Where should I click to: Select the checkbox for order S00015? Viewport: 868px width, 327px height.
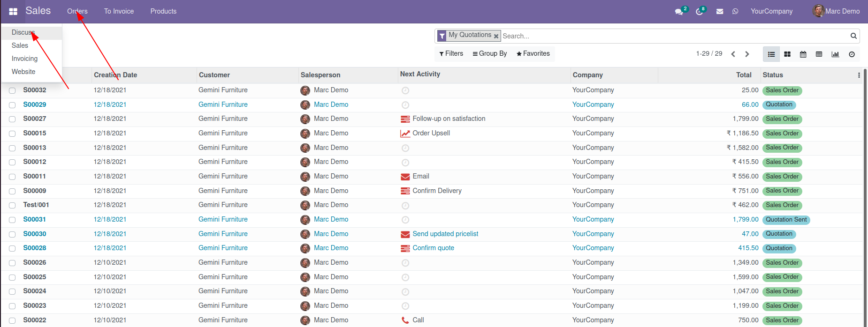(x=12, y=134)
